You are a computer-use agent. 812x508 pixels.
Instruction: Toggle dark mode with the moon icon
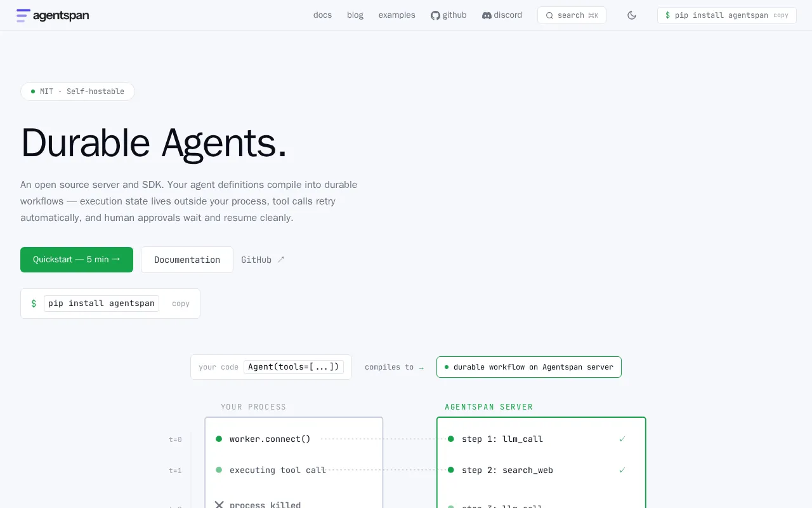632,15
